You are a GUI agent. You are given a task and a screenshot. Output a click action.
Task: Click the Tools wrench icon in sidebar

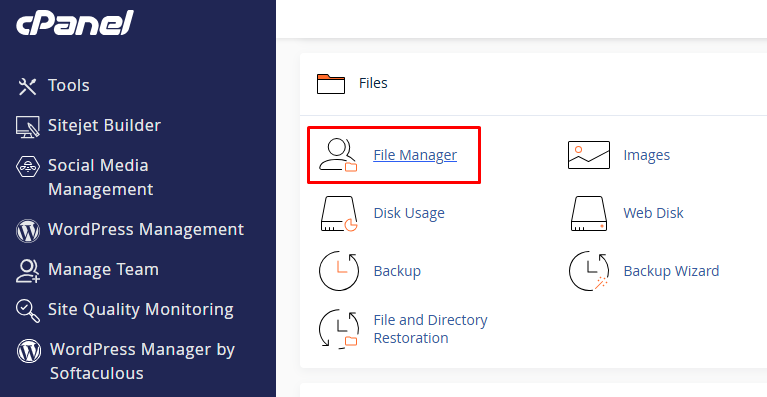(27, 86)
